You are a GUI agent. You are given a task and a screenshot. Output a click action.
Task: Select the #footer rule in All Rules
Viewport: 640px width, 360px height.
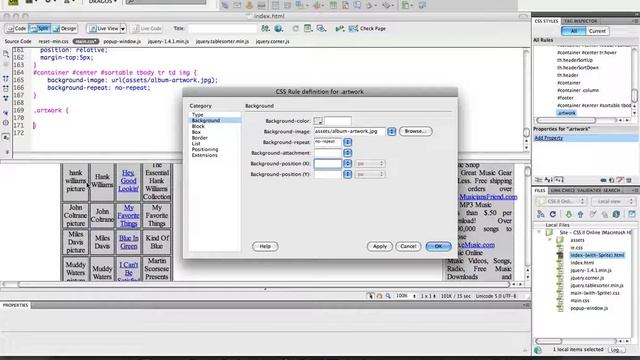565,98
